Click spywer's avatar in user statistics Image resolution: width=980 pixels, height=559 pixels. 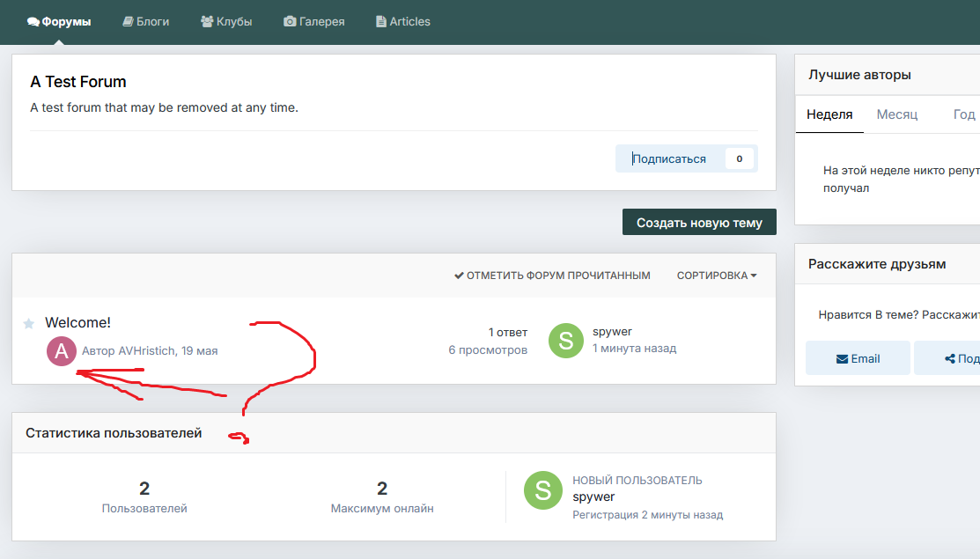click(x=543, y=490)
